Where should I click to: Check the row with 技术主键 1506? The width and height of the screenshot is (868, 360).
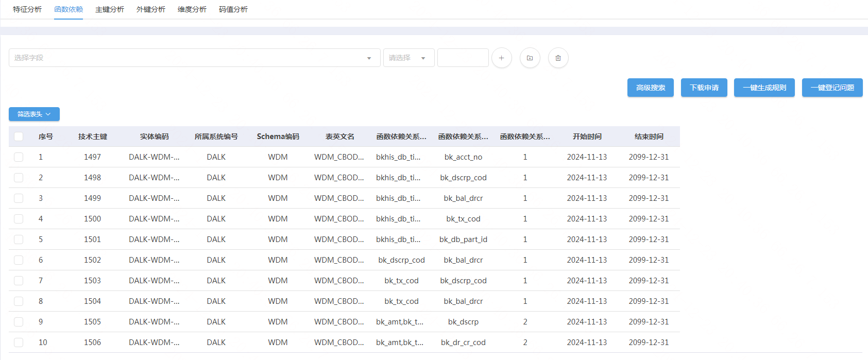19,342
